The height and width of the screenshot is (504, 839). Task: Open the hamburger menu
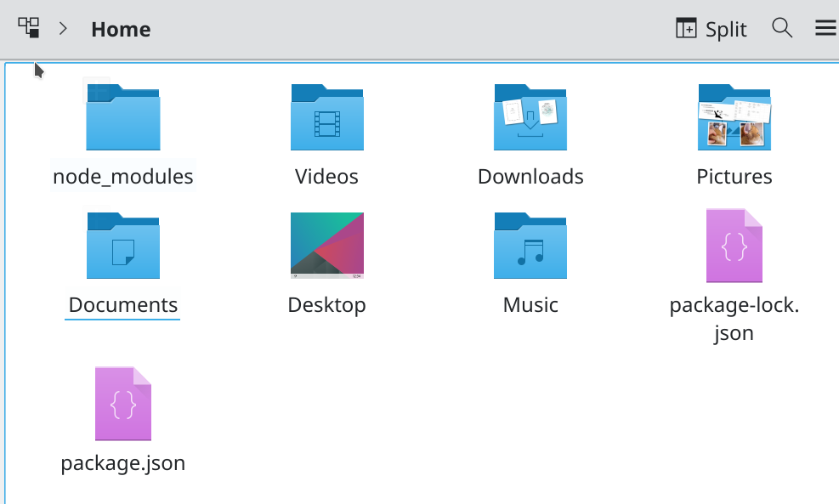point(825,27)
